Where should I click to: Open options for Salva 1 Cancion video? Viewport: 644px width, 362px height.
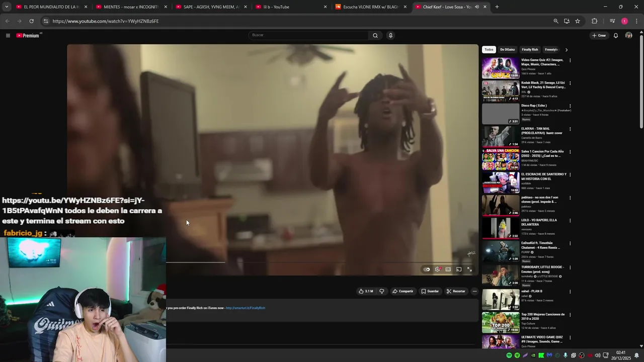coord(570,152)
